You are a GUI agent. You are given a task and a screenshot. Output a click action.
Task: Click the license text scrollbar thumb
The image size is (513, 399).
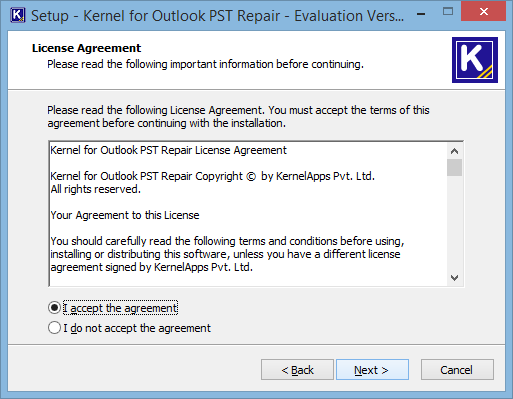(x=454, y=167)
